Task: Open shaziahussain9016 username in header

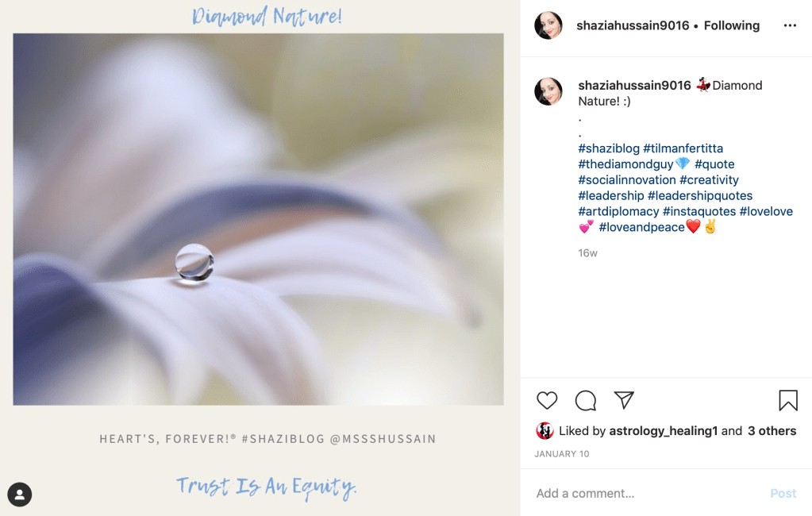Action: pos(633,25)
